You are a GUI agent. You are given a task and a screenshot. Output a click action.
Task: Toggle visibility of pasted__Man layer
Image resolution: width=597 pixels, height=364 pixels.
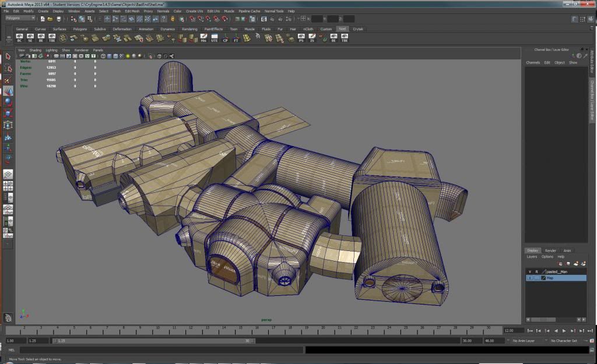coord(530,271)
